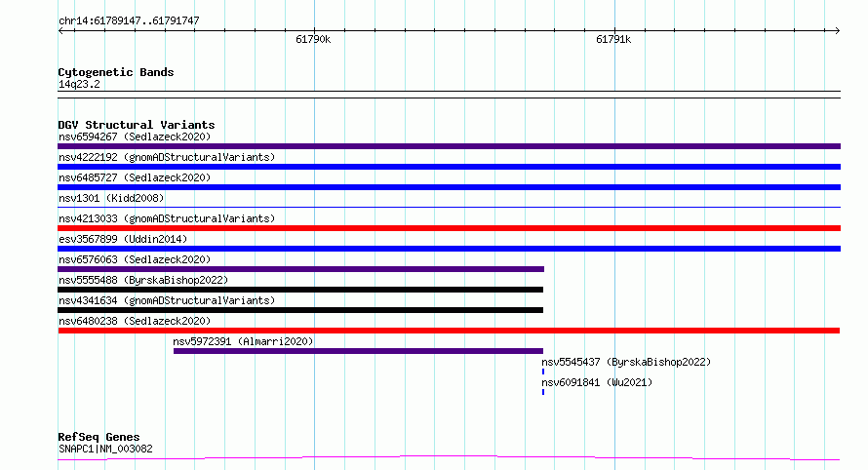Click the small blue marker under nsv5545437
The image size is (868, 470).
(543, 372)
